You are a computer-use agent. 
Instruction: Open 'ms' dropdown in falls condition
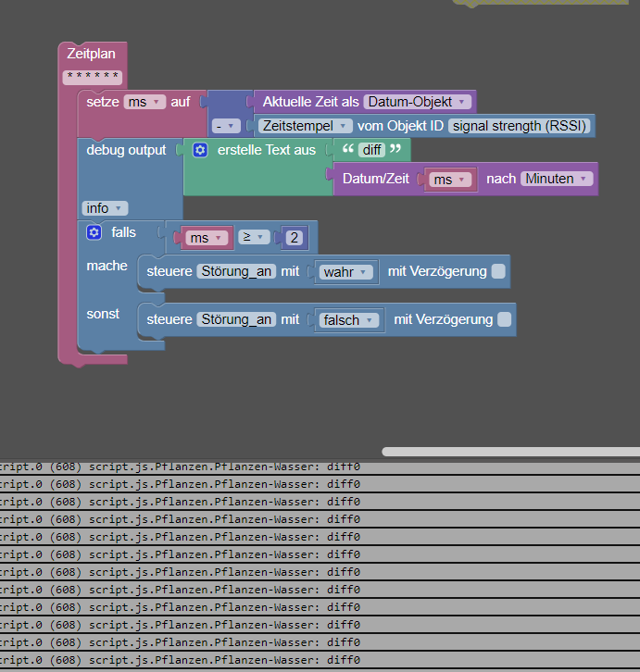pos(207,238)
